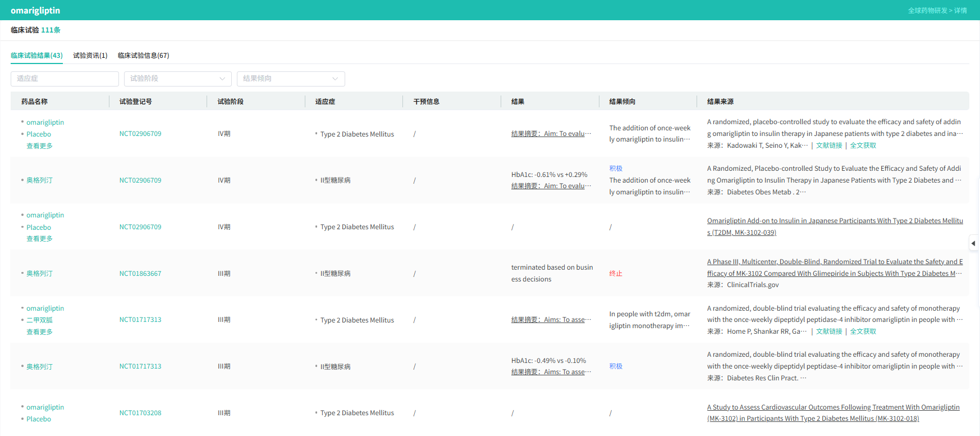This screenshot has width=980, height=436.
Task: Click the 适应症 search input field
Action: pyautogui.click(x=65, y=79)
